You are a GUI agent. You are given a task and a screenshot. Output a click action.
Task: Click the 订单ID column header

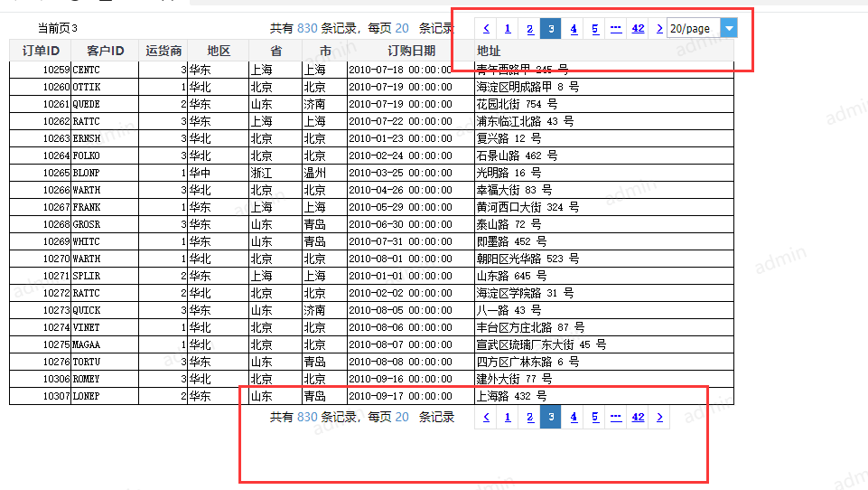tap(41, 51)
